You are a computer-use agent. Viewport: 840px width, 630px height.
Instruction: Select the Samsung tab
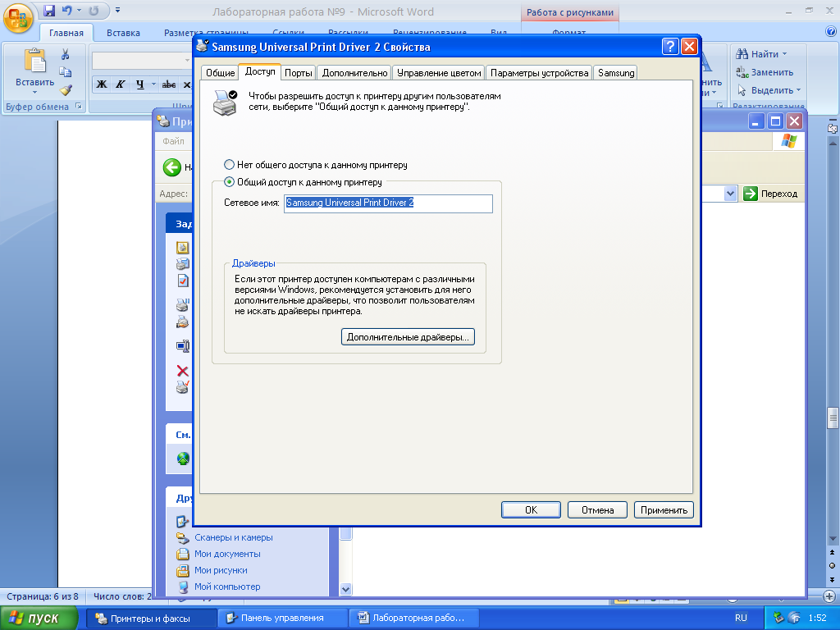click(x=616, y=73)
